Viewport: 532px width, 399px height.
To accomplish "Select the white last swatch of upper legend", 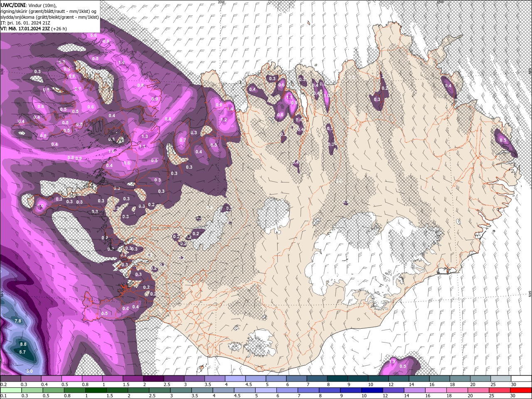I will click(521, 379).
